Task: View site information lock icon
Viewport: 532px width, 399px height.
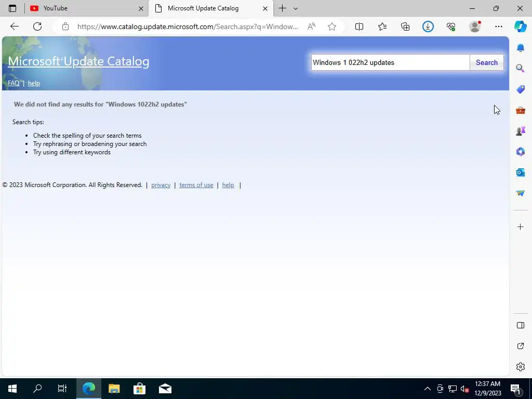Action: click(x=65, y=26)
